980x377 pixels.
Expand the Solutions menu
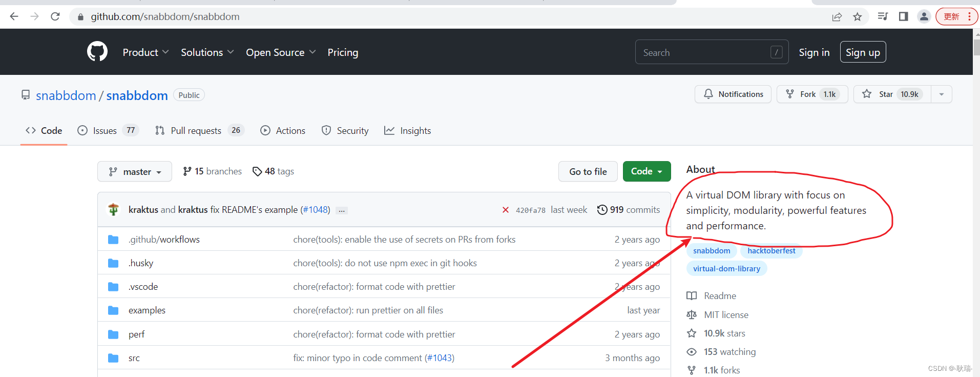207,52
